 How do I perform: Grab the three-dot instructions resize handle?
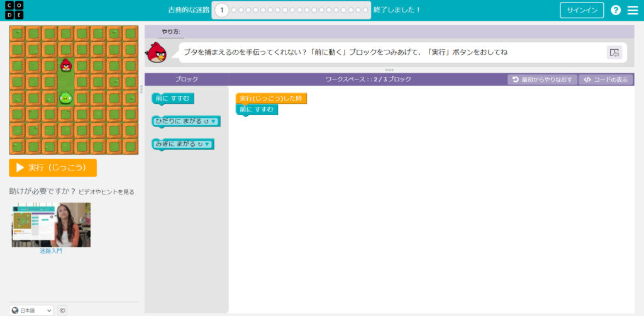(x=389, y=70)
